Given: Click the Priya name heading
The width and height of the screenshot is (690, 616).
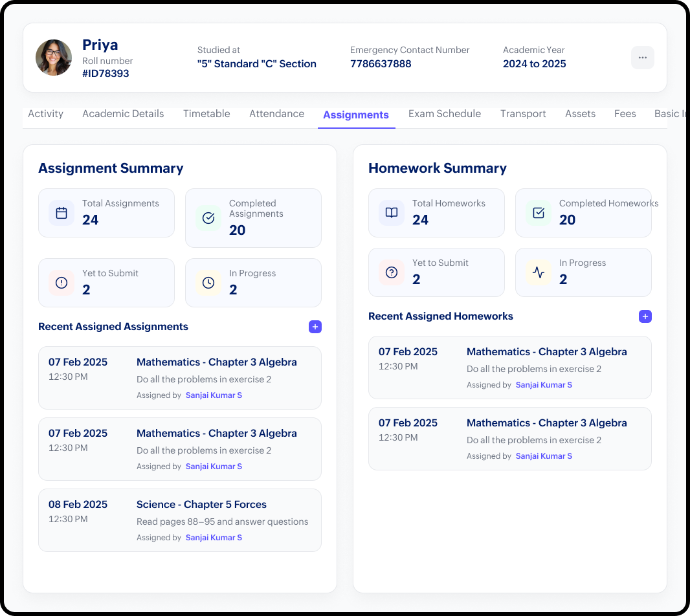Looking at the screenshot, I should [100, 45].
